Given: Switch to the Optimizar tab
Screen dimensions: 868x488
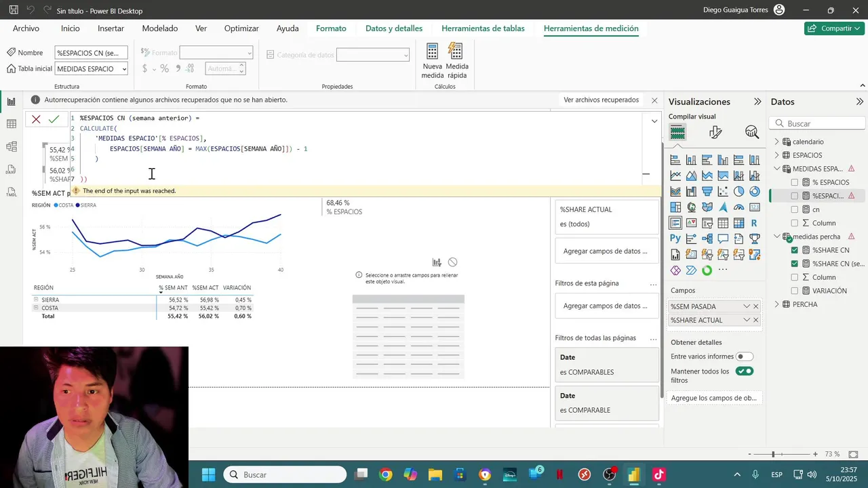Looking at the screenshot, I should (x=241, y=28).
